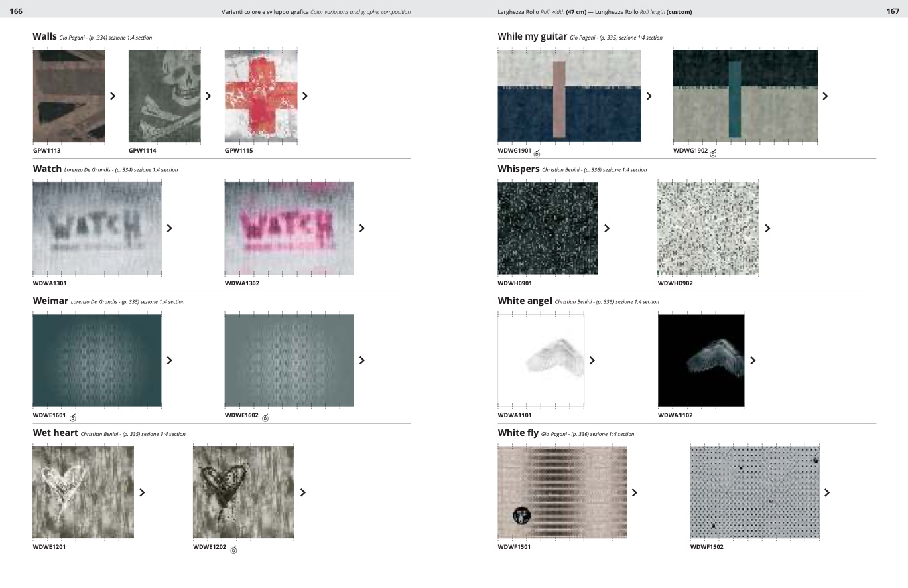Click page number 167 in header
The height and width of the screenshot is (588, 908).
click(892, 11)
